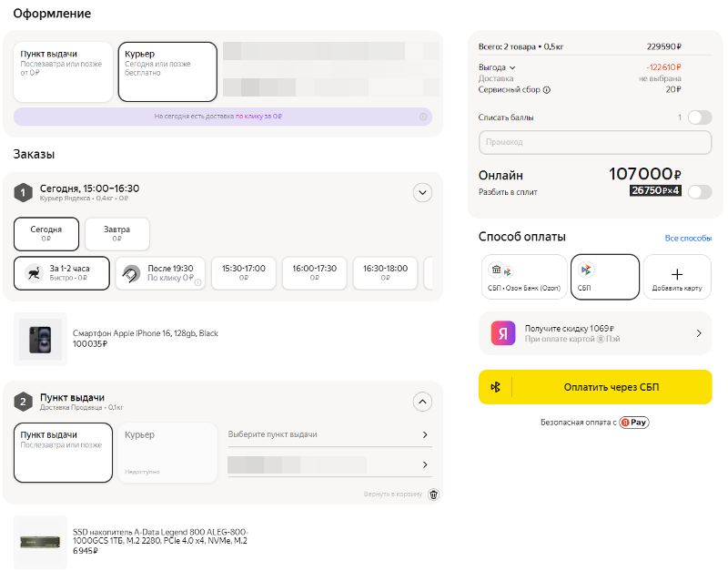
Task: Select top 'Пункт выдачи' delivery option
Action: tap(63, 71)
